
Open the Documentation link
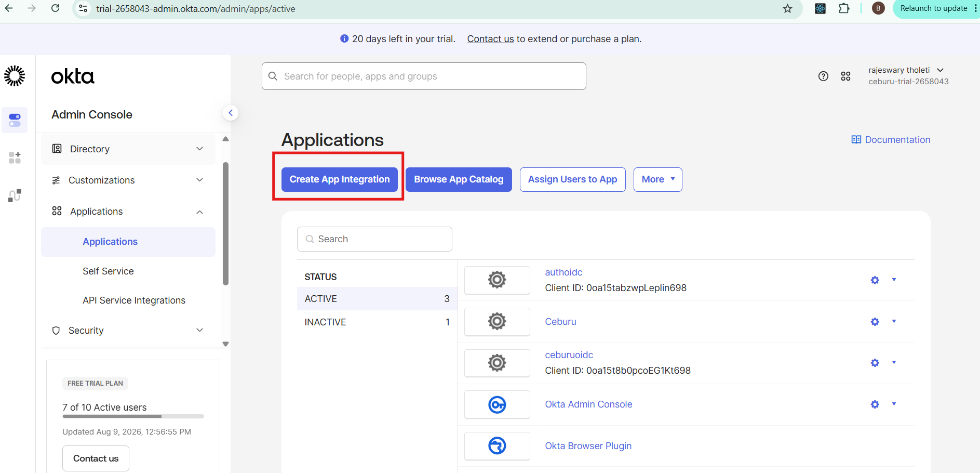tap(891, 140)
